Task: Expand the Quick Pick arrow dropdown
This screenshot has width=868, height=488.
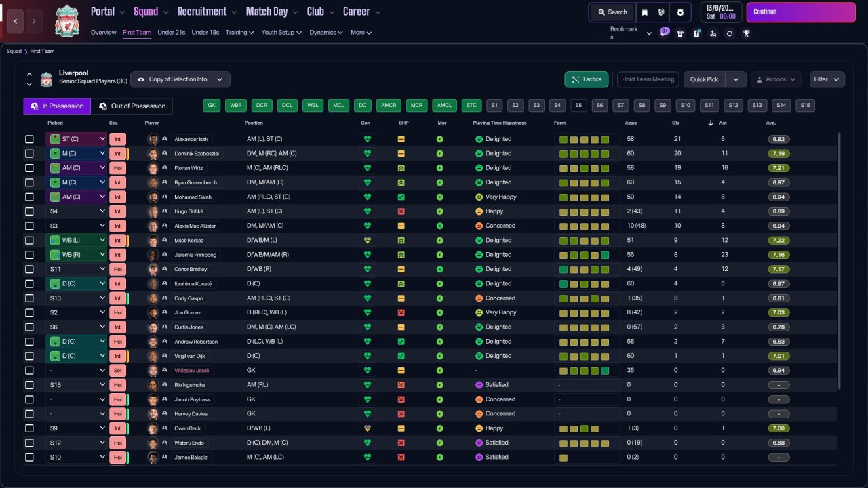Action: (x=735, y=79)
